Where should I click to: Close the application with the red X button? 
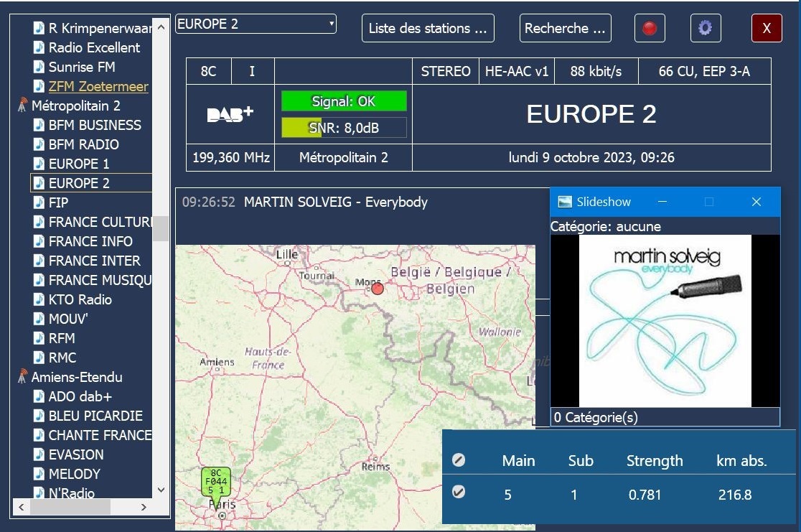[x=767, y=28]
